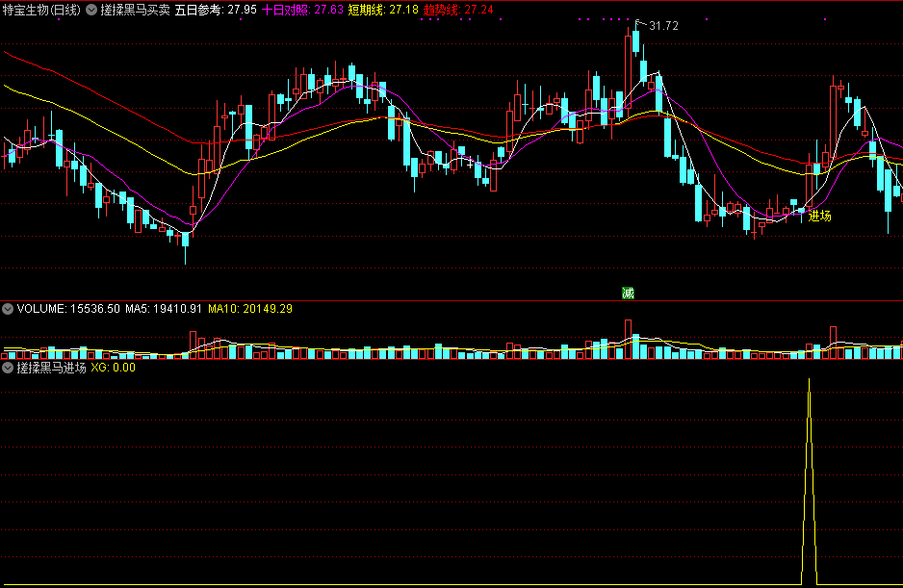Click the MA5: 19410.91 readout
This screenshot has height=588, width=903.
[x=164, y=309]
